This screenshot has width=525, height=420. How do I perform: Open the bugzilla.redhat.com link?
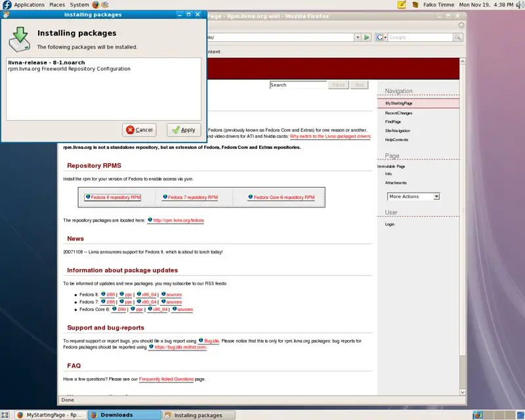tap(180, 347)
